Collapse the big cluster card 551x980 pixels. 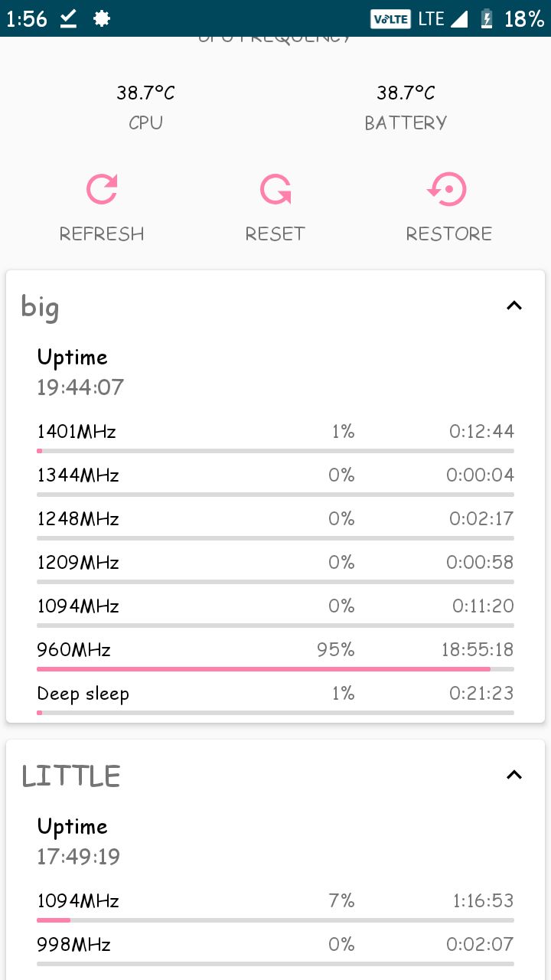[x=514, y=305]
